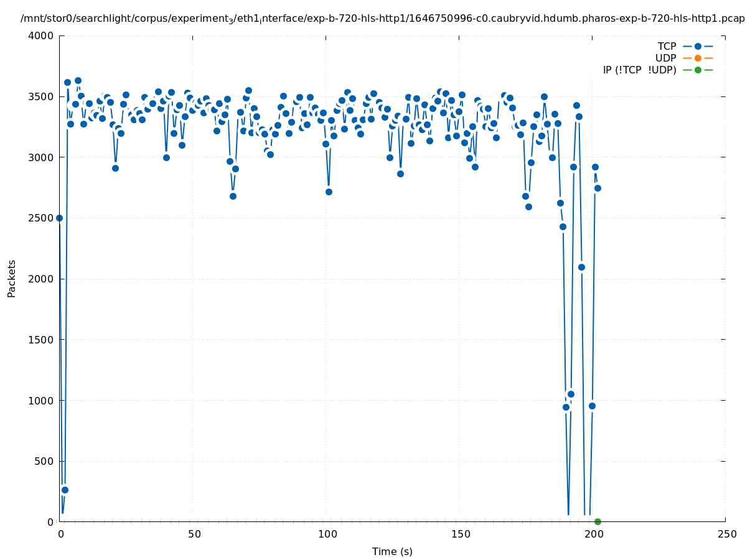Click the 150 tick on the time axis
Image resolution: width=745 pixels, height=560 pixels.
click(x=459, y=534)
